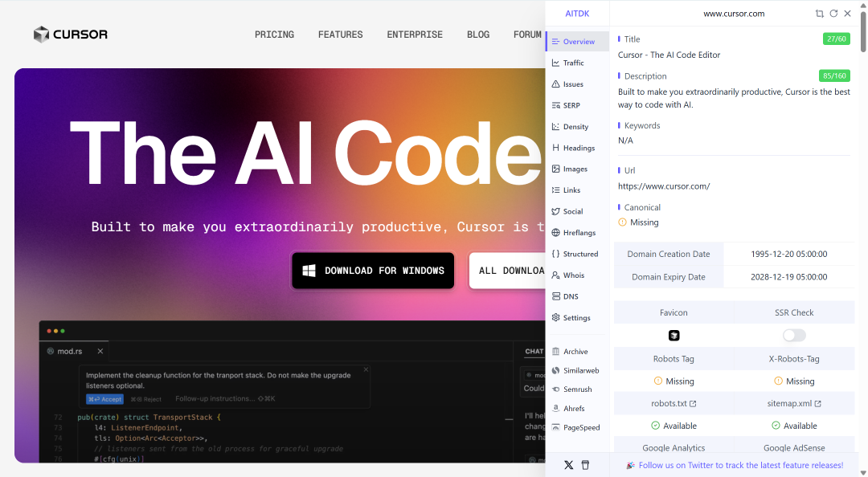868x477 pixels.
Task: Click the favicon thumbnail image
Action: click(674, 336)
